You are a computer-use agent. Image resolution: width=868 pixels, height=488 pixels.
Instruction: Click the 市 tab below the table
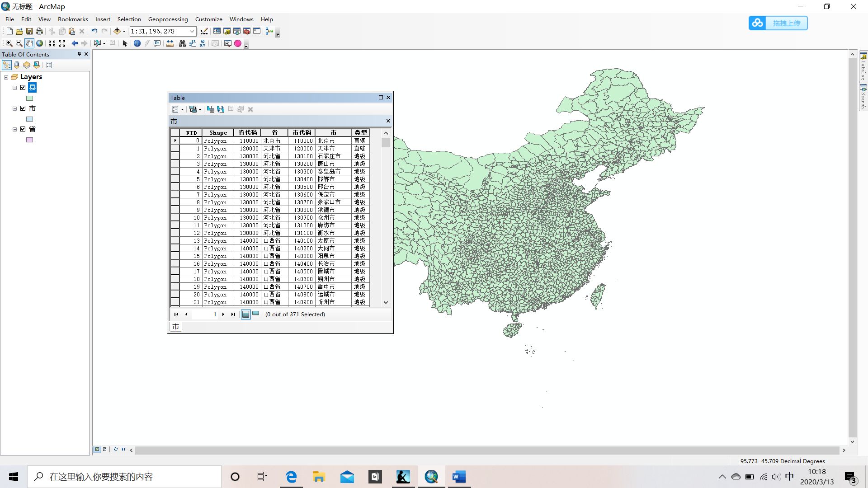pos(175,327)
